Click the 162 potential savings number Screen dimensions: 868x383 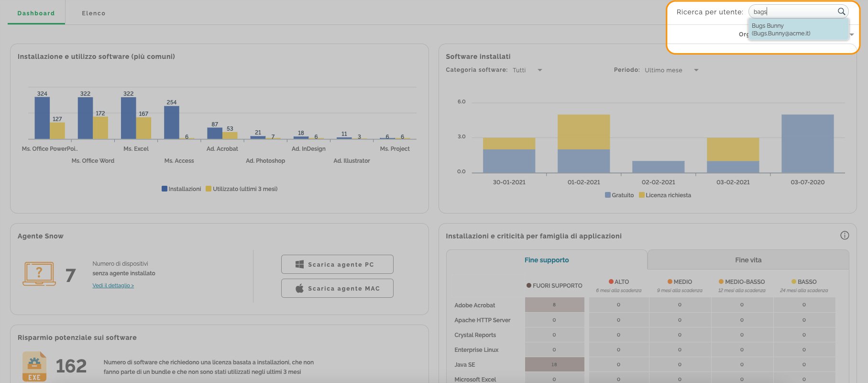tap(71, 366)
